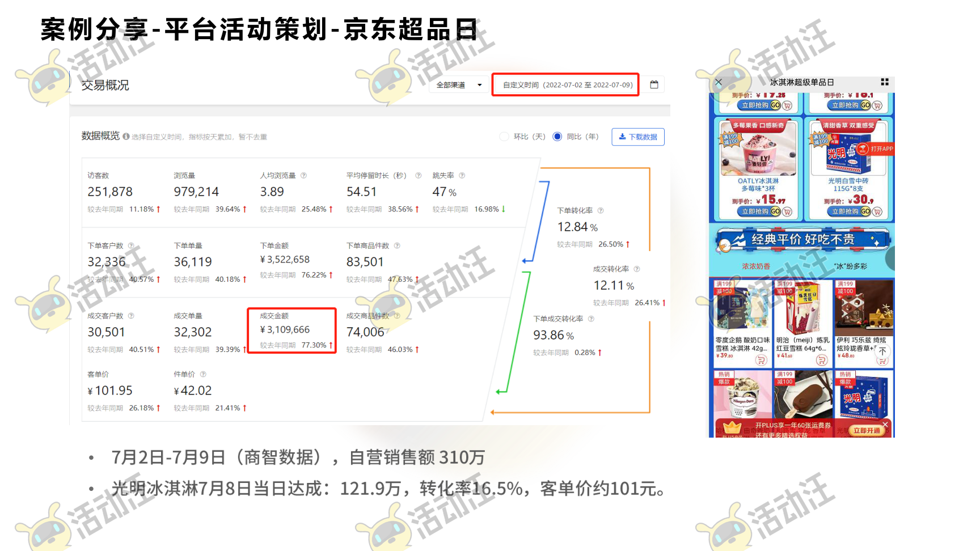Tap the 立即开通 PLUS button
The image size is (980, 551).
click(x=867, y=431)
